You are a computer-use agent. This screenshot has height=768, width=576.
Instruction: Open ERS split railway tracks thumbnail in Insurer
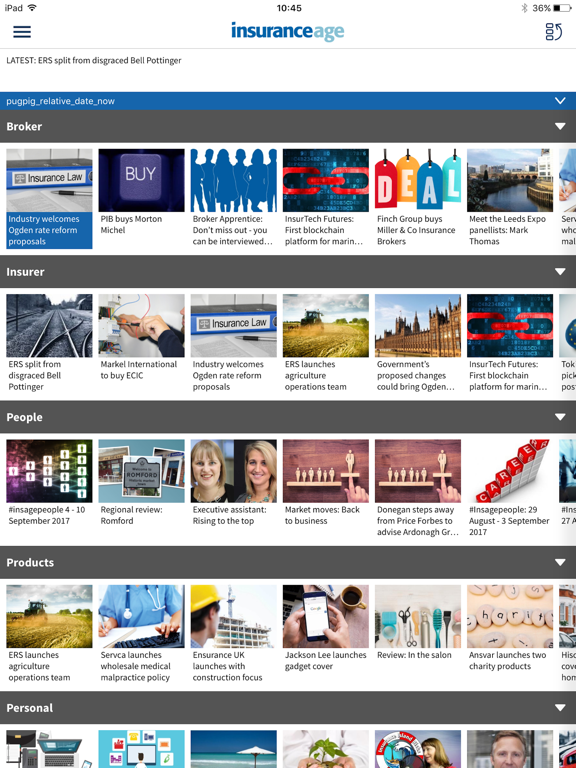tap(49, 326)
